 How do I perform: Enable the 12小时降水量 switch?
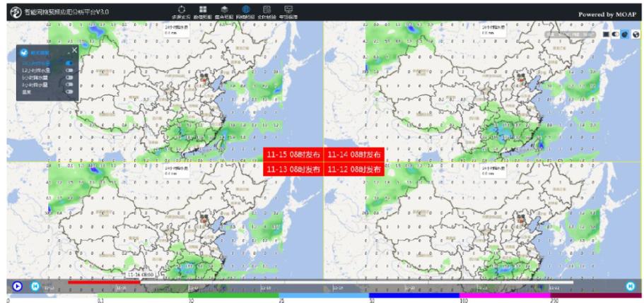tap(69, 70)
